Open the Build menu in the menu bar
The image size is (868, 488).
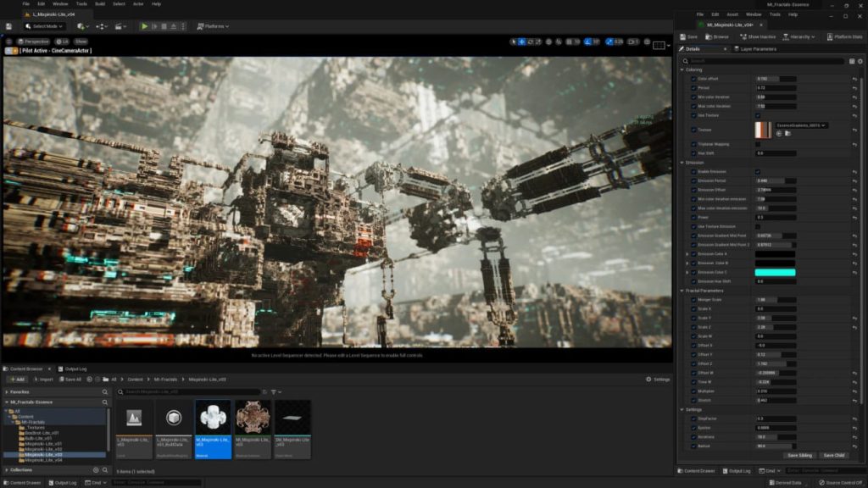(100, 3)
